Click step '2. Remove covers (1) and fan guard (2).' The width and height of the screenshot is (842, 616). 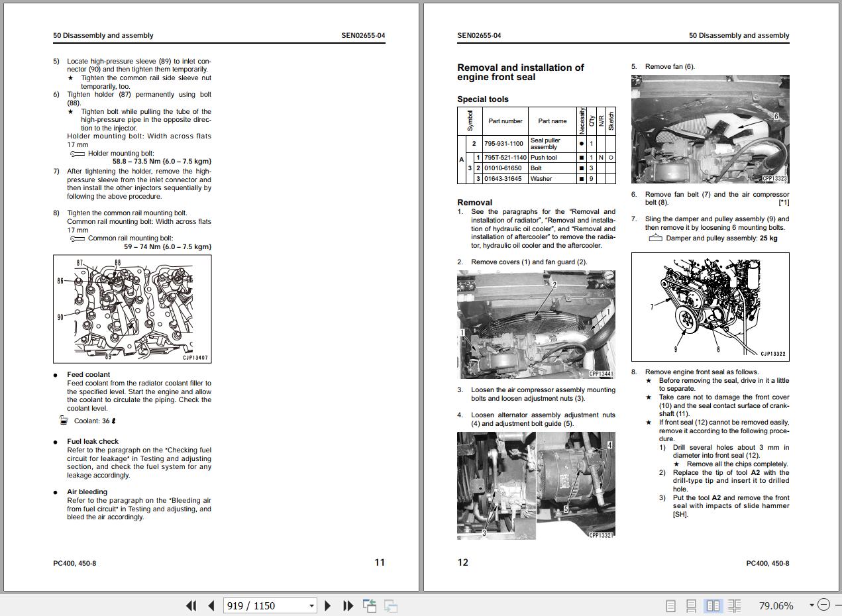[x=522, y=262]
